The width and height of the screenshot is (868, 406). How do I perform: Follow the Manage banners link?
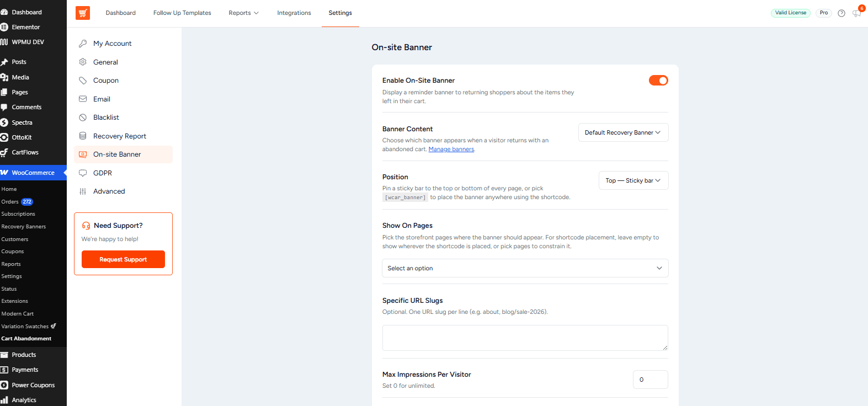click(x=451, y=149)
